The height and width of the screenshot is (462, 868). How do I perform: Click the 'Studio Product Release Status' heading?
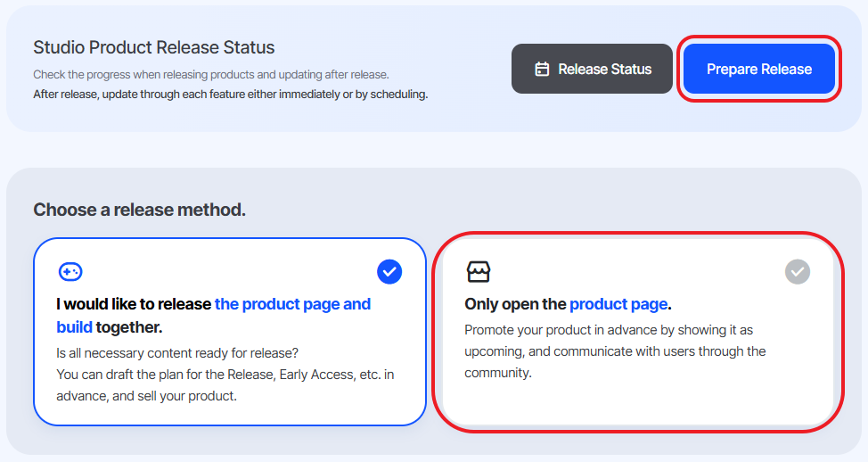click(x=154, y=47)
